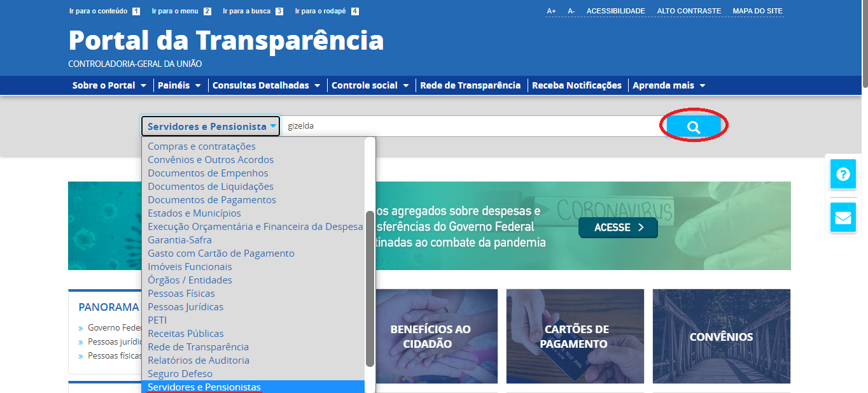Screen dimensions: 868x393
Task: Click Receba Notificações link
Action: (x=577, y=85)
